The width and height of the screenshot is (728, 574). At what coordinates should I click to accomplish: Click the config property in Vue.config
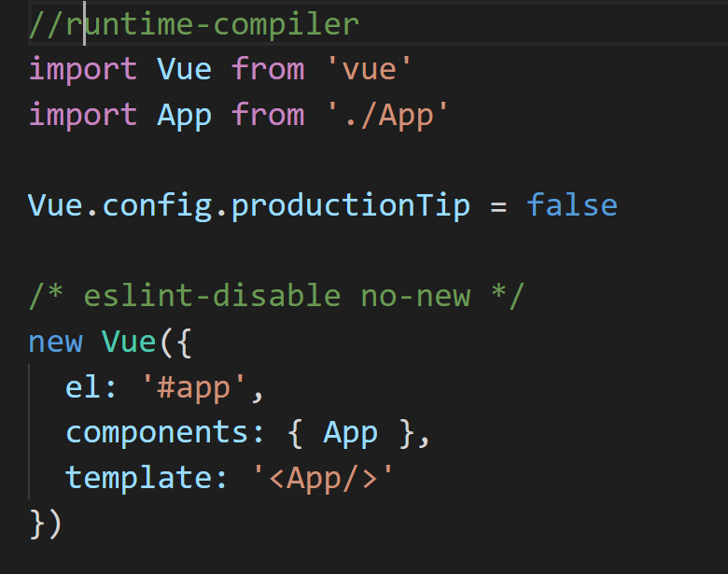click(x=157, y=205)
